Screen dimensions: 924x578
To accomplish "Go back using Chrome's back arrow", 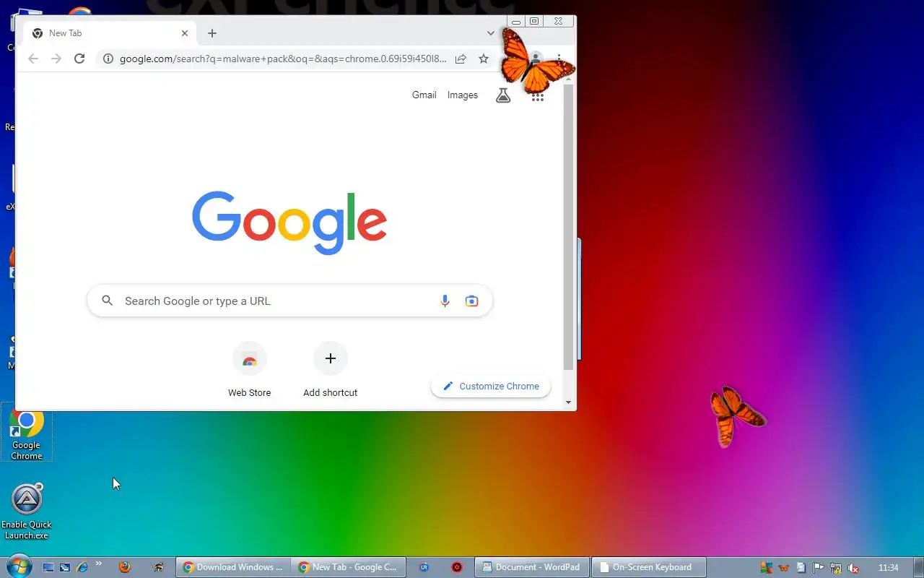I will click(33, 59).
